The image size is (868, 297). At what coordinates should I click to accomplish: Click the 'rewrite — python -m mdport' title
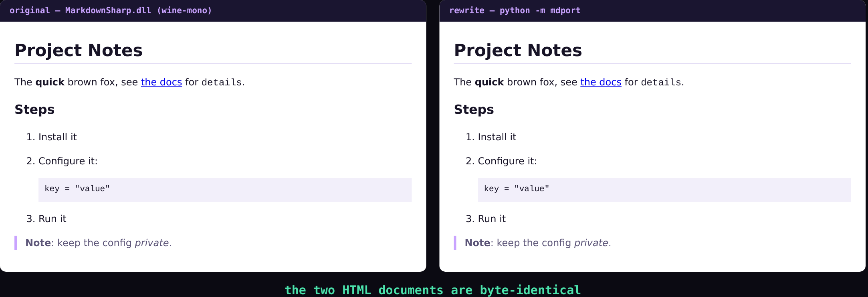(515, 10)
